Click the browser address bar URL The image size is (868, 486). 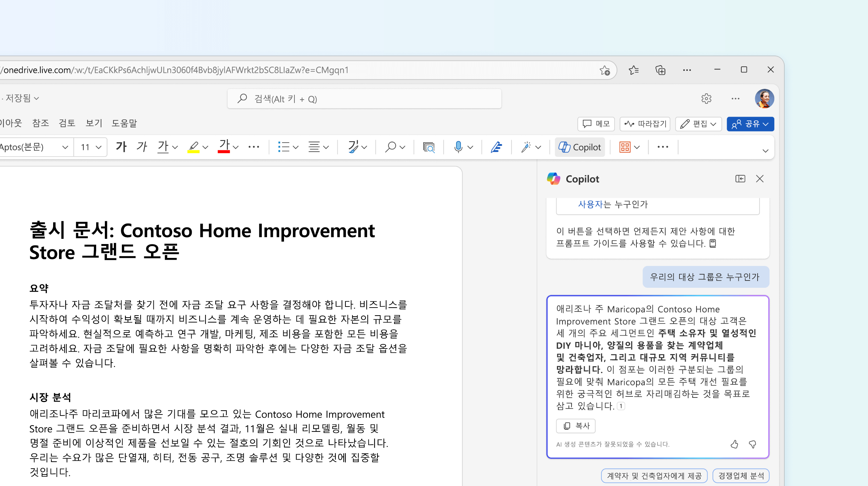[175, 70]
